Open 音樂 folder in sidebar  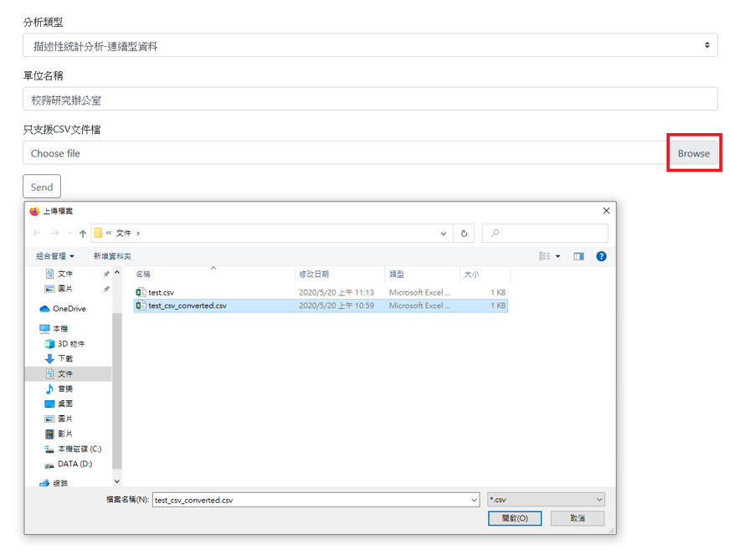pos(59,389)
